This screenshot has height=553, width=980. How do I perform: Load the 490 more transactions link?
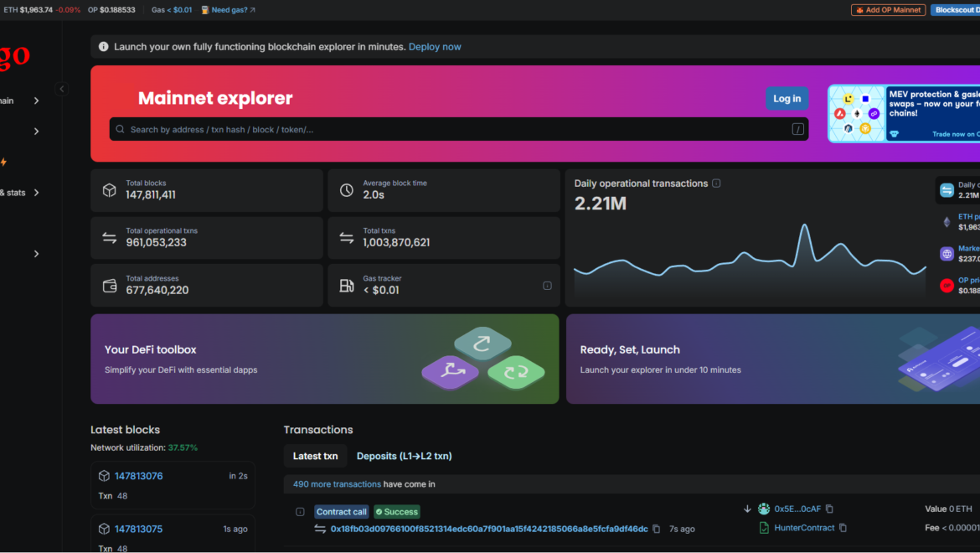[337, 484]
